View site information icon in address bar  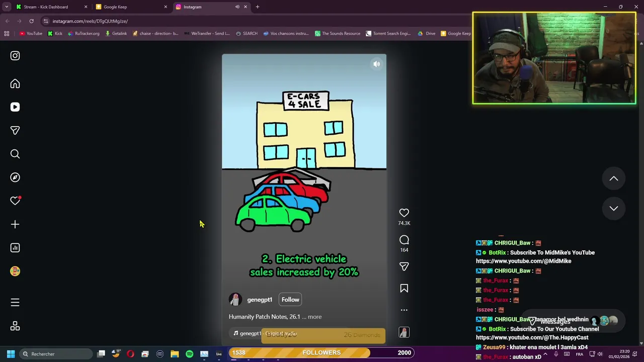pos(46,21)
